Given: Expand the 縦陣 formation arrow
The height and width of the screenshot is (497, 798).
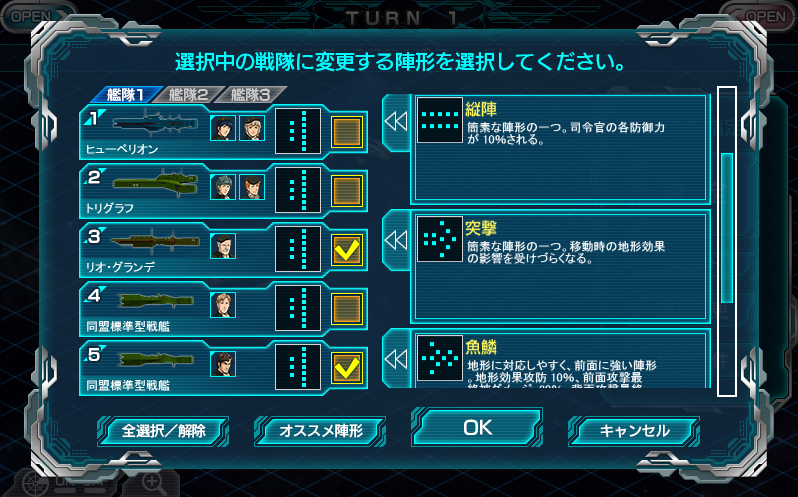Looking at the screenshot, I should click(396, 122).
